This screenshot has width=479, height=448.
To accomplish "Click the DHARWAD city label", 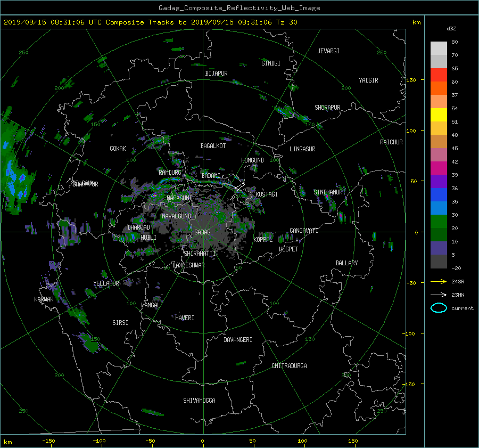I will point(139,227).
